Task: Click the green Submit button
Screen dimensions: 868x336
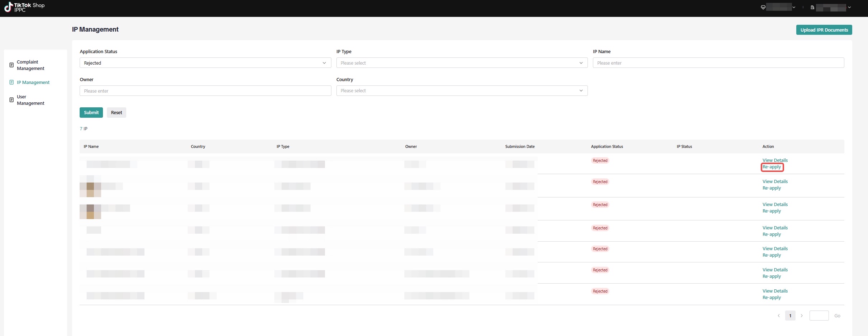Action: coord(91,112)
